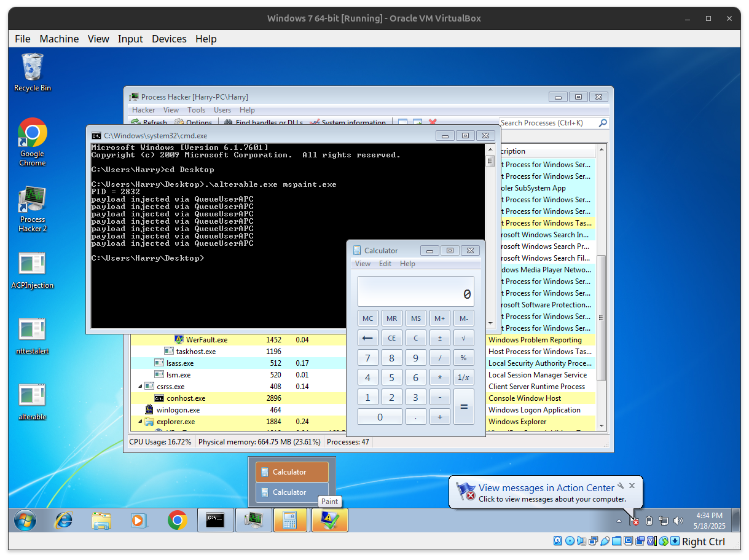This screenshot has height=560, width=749.
Task: Switch to cmd window via taskbar
Action: pos(216,521)
